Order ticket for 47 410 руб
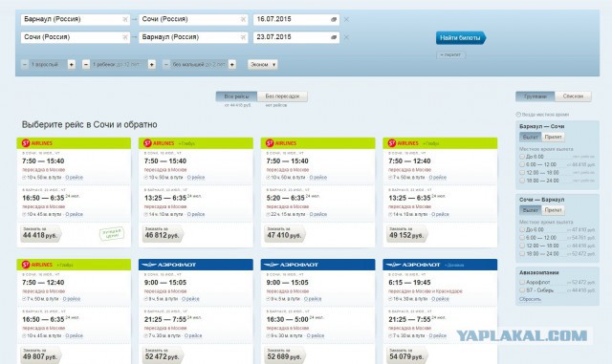Image resolution: width=612 pixels, height=364 pixels. tap(285, 233)
